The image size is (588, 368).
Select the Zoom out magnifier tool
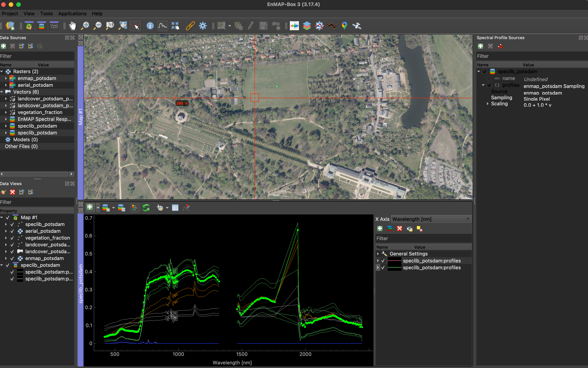tap(98, 26)
